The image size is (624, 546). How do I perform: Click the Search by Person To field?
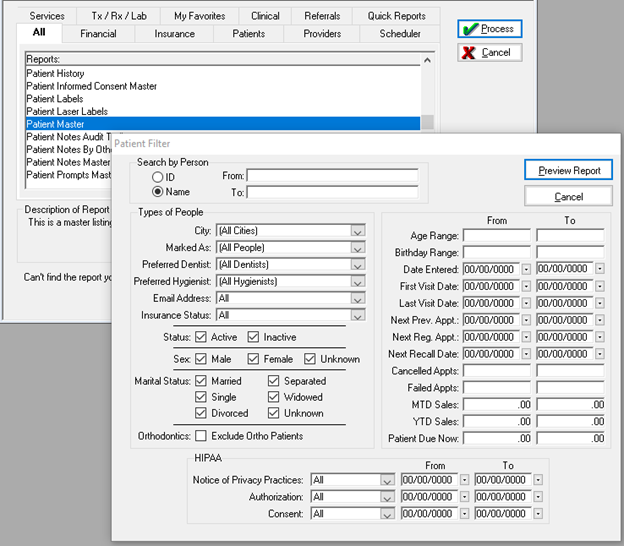pos(332,192)
